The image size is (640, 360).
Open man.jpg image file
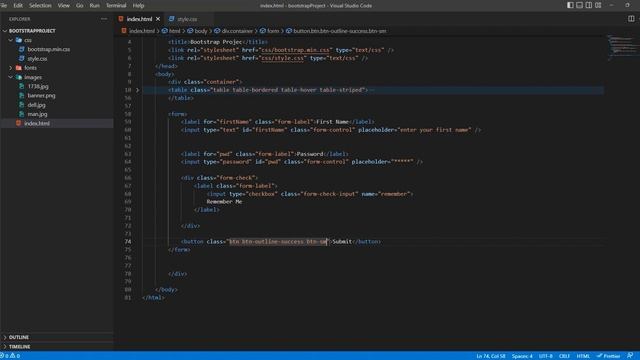(37, 114)
